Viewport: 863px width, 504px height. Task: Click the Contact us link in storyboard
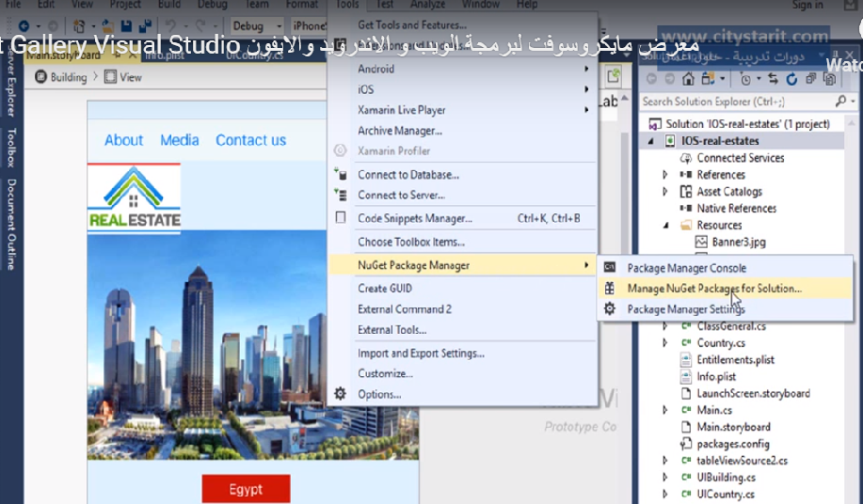(x=251, y=140)
